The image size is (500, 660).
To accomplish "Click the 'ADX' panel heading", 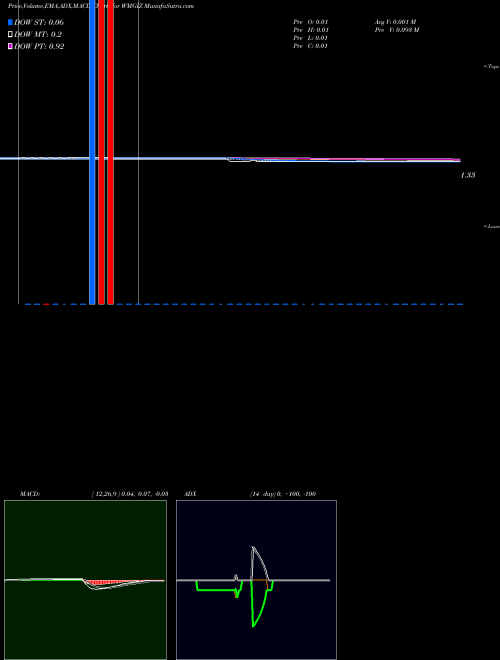I will coord(190,494).
